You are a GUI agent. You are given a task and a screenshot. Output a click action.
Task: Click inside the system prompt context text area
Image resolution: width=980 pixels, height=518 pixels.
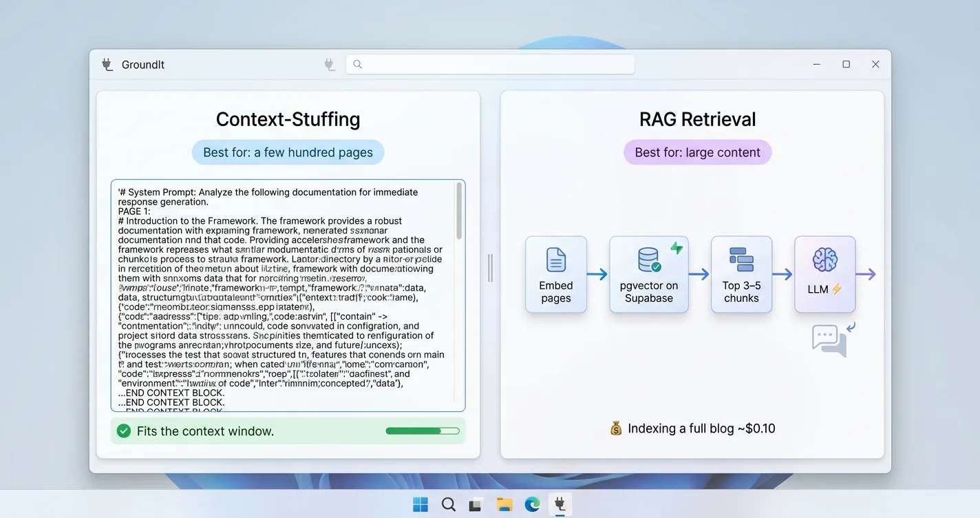pyautogui.click(x=288, y=296)
